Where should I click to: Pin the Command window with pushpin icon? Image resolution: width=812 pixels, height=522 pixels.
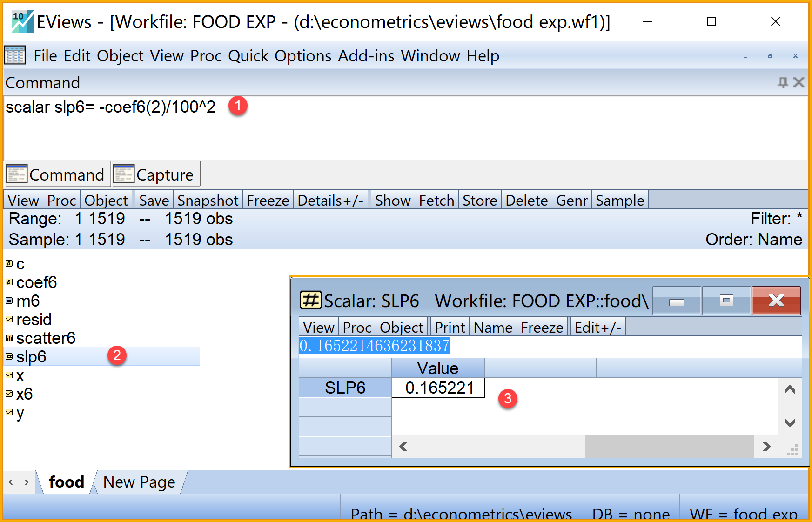783,83
